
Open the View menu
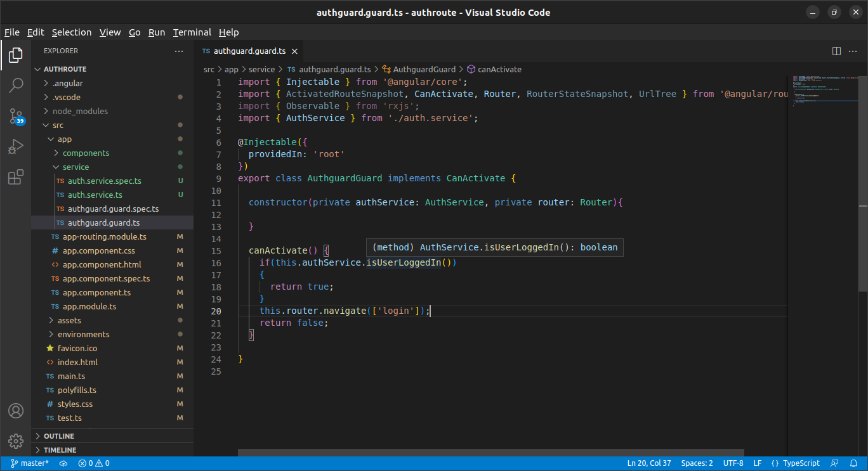pyautogui.click(x=110, y=32)
